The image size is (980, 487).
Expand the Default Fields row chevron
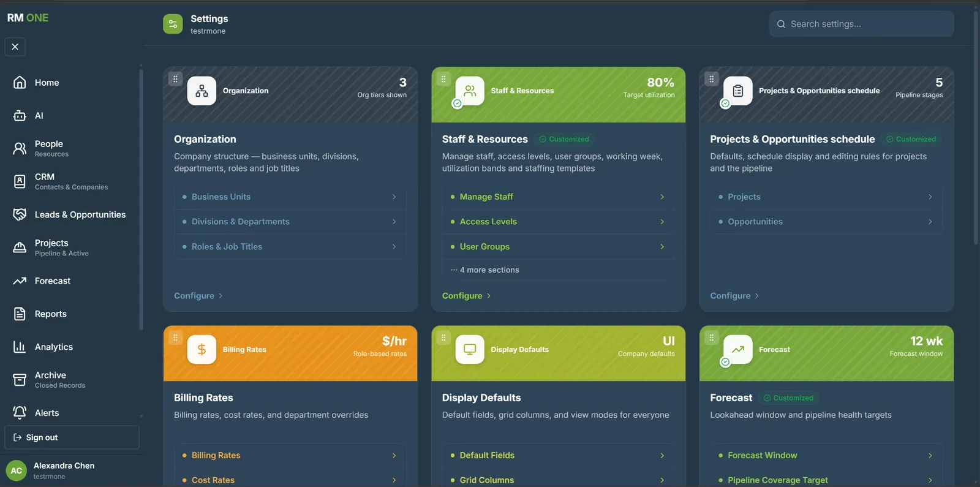(662, 455)
